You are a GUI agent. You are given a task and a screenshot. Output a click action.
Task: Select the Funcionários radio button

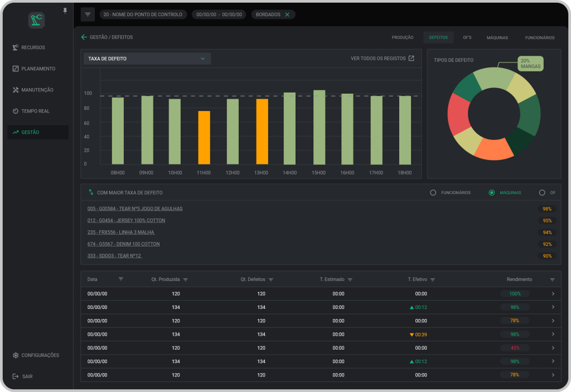tap(433, 193)
